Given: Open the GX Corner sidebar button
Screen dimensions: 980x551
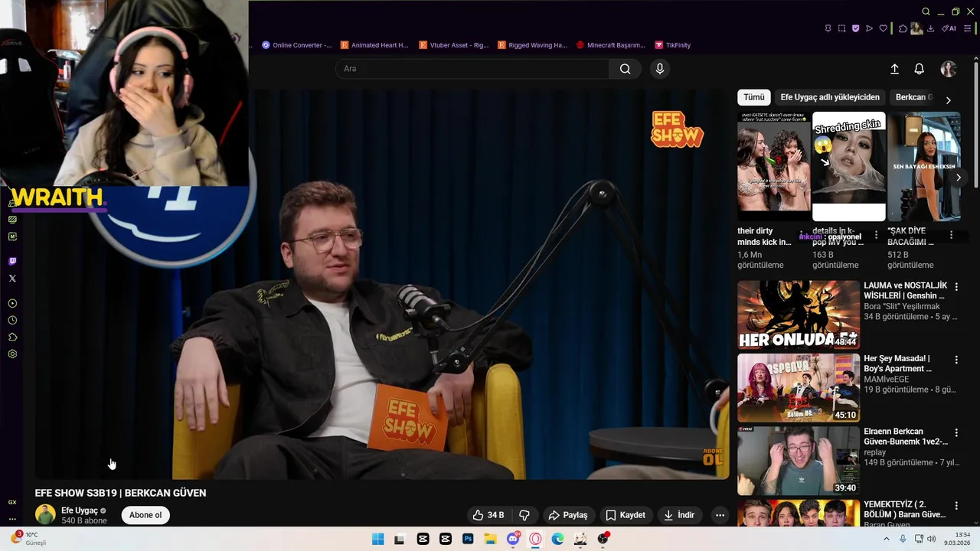Looking at the screenshot, I should click(12, 502).
